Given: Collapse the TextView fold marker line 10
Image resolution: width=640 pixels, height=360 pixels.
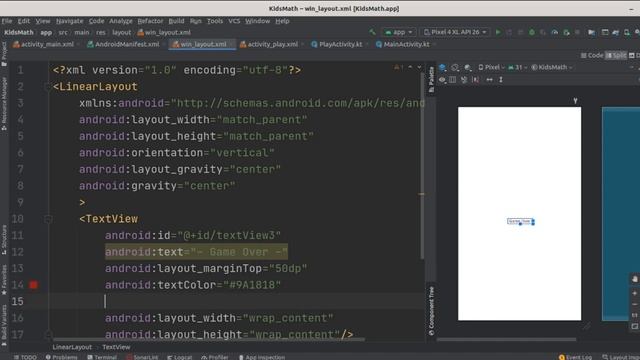Looking at the screenshot, I should (48, 219).
